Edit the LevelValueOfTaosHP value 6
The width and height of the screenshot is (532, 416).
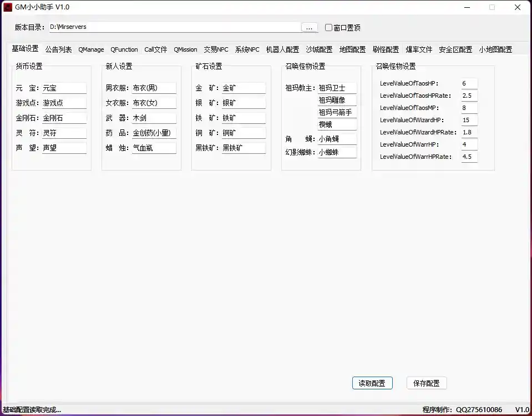469,83
